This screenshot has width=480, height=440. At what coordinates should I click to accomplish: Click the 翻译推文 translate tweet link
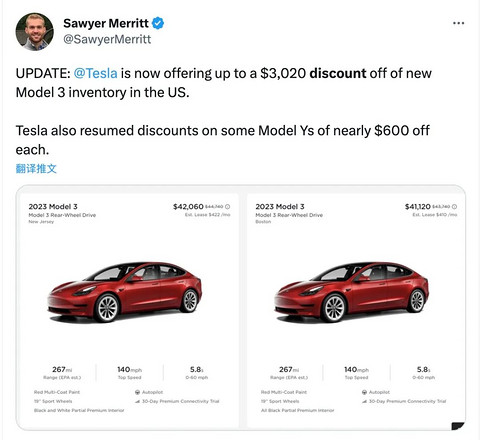(x=36, y=169)
